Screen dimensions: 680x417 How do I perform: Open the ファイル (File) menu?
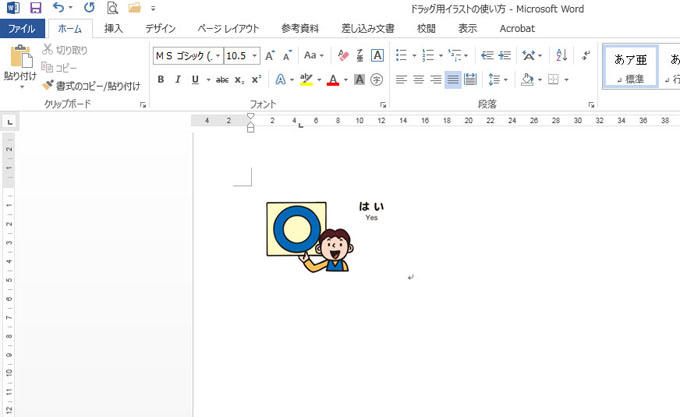tap(21, 29)
